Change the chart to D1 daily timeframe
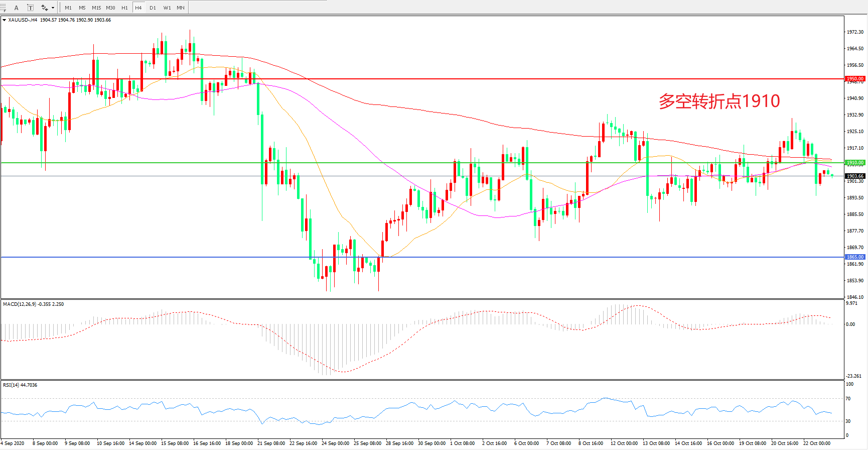The height and width of the screenshot is (450, 868). (x=153, y=8)
